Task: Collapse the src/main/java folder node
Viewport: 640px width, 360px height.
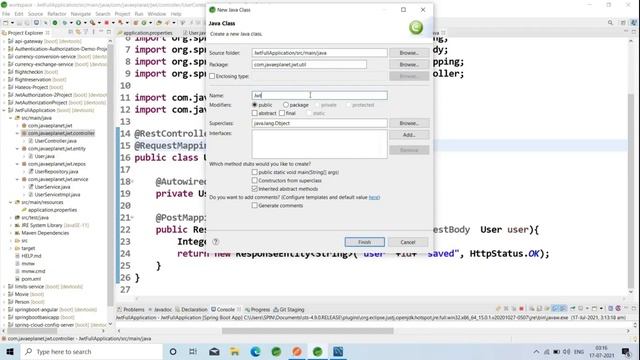Action: pyautogui.click(x=11, y=118)
